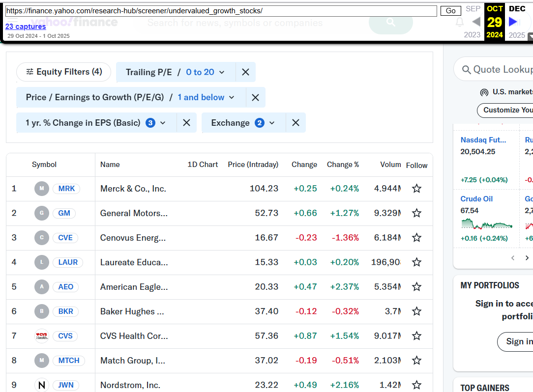Open the AEO ticker symbol

tap(65, 287)
